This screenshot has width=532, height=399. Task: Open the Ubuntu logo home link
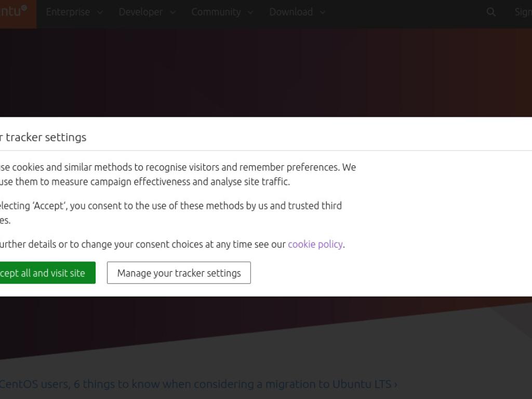(18, 14)
